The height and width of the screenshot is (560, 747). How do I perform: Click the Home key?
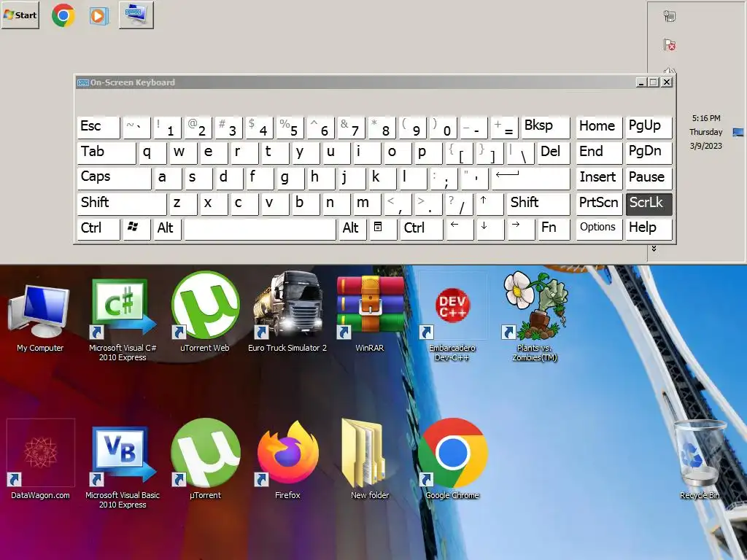[x=599, y=128]
